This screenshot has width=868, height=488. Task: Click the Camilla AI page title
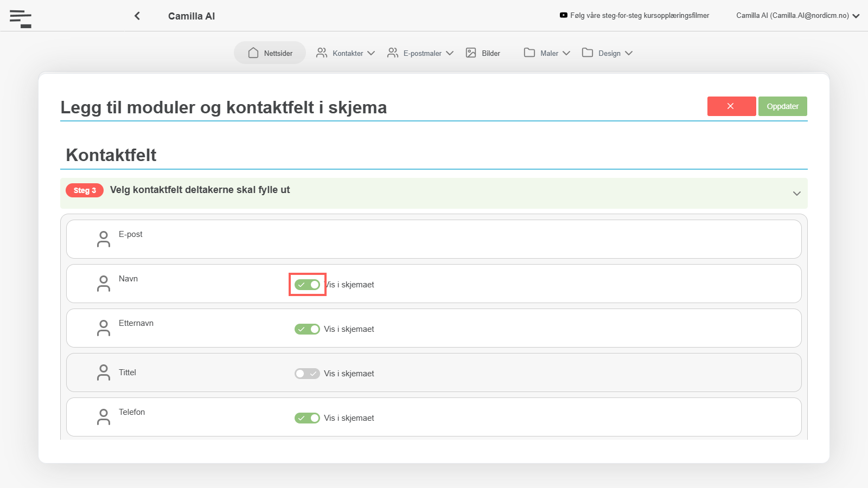tap(192, 16)
